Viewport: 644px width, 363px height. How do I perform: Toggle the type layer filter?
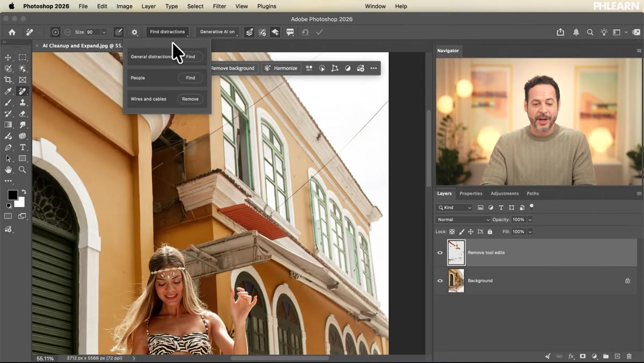pos(501,207)
